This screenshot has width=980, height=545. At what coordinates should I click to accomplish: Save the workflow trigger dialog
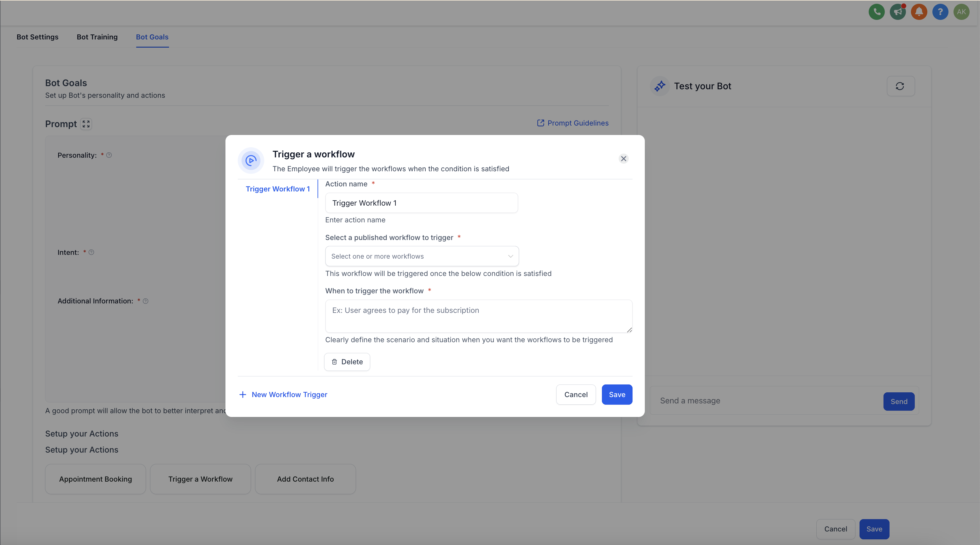tap(617, 395)
